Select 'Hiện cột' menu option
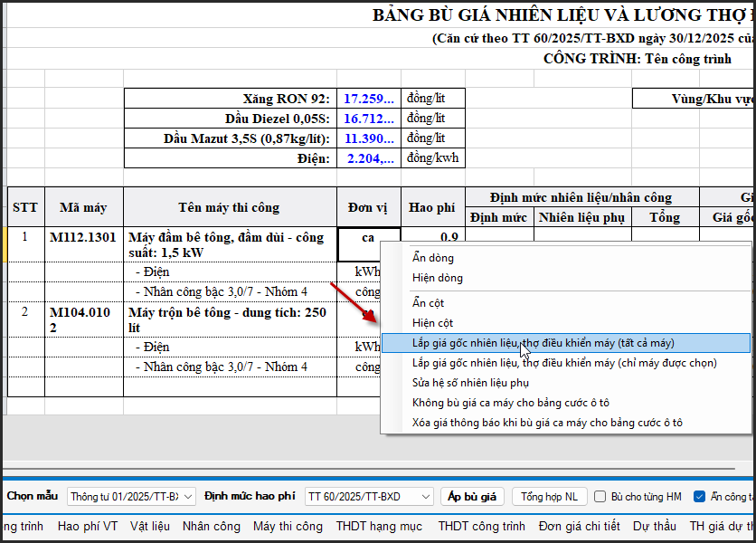The height and width of the screenshot is (543, 756). (431, 323)
